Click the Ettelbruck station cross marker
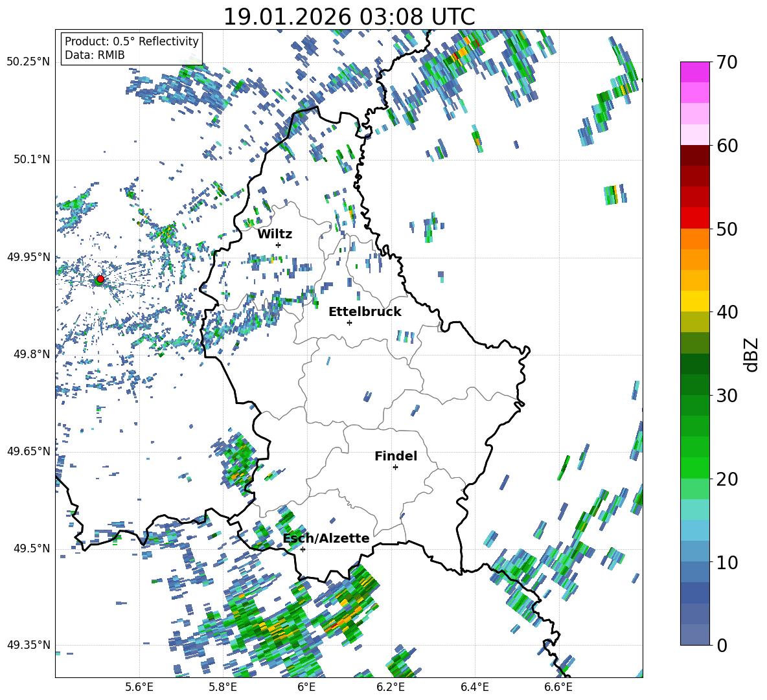This screenshot has width=767, height=700. pos(349,322)
